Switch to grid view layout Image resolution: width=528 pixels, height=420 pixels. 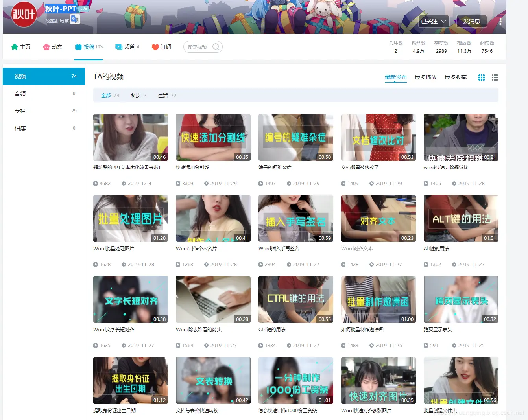click(481, 77)
